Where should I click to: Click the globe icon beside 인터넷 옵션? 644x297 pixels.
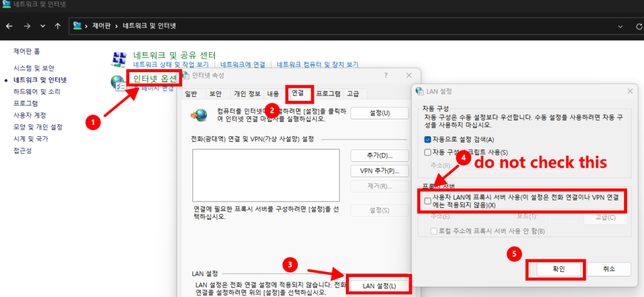click(118, 82)
